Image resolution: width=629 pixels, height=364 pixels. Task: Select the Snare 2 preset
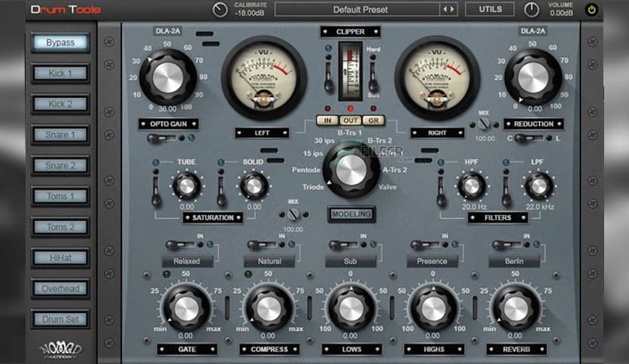pyautogui.click(x=60, y=165)
